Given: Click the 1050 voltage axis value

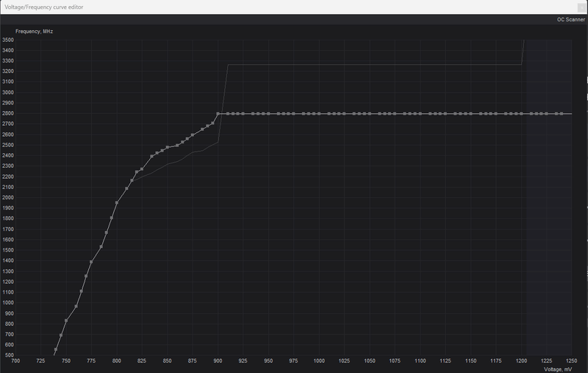Looking at the screenshot, I should (x=370, y=361).
